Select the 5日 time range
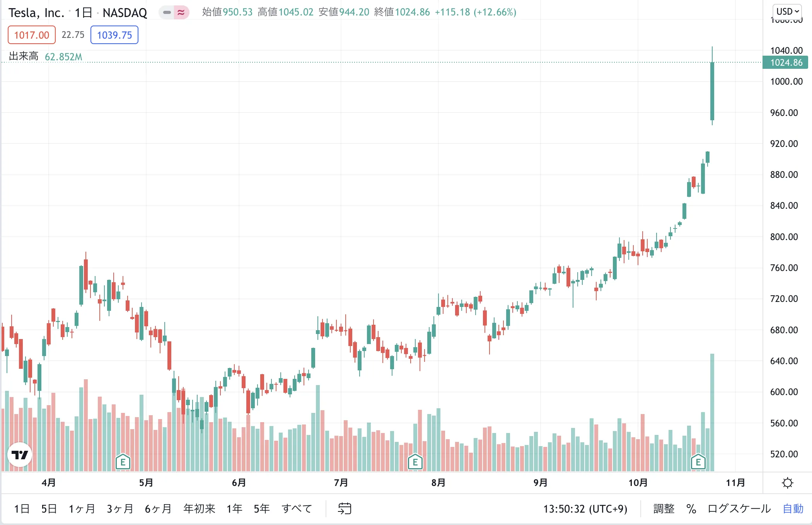Viewport: 812px width, 525px height. coord(49,509)
